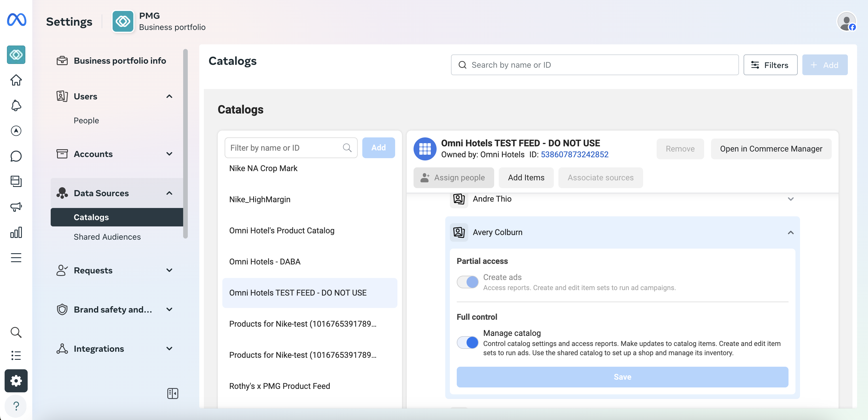Click the Add Items button
The width and height of the screenshot is (868, 420).
tap(526, 178)
